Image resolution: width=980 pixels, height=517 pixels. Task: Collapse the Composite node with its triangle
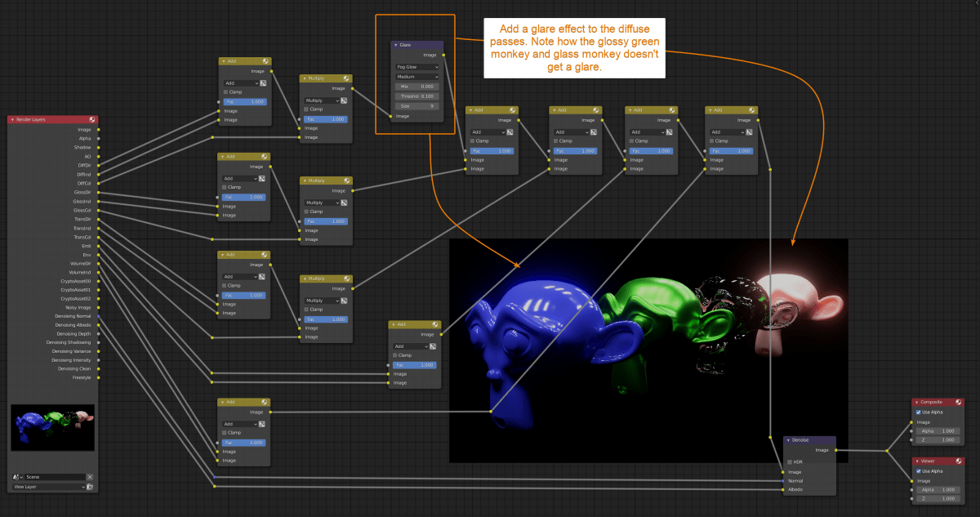tap(916, 402)
